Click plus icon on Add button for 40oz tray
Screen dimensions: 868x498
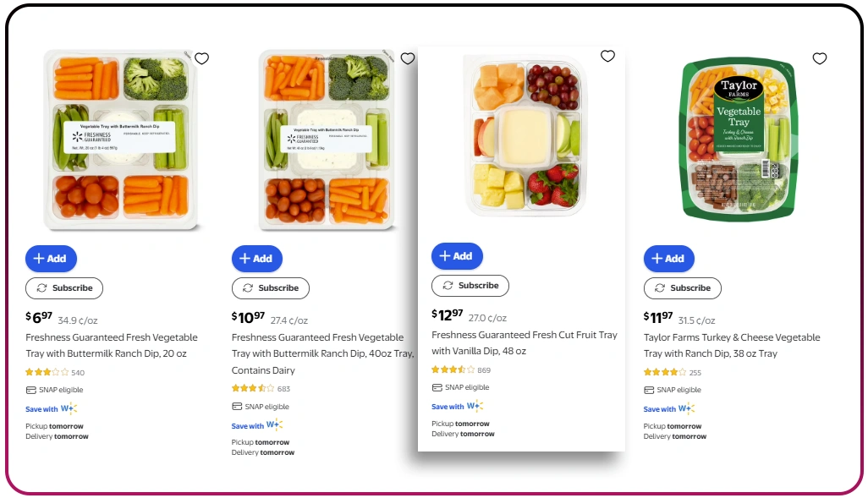point(244,258)
